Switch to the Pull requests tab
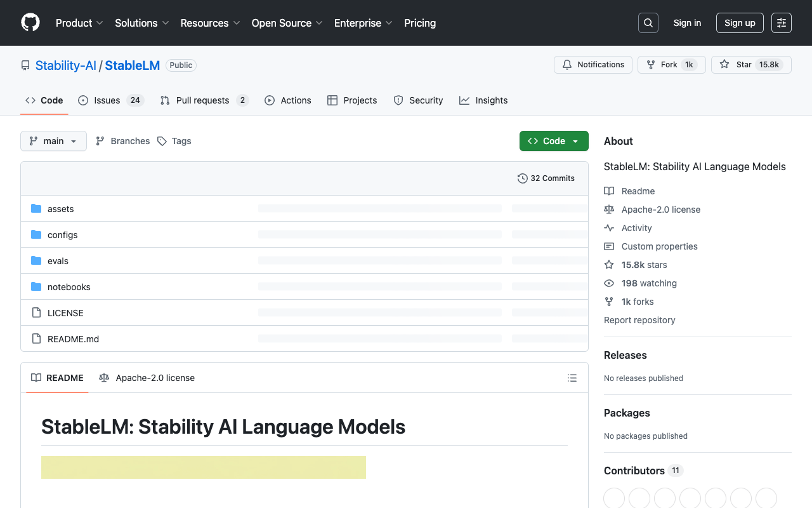This screenshot has height=508, width=812. (204, 100)
